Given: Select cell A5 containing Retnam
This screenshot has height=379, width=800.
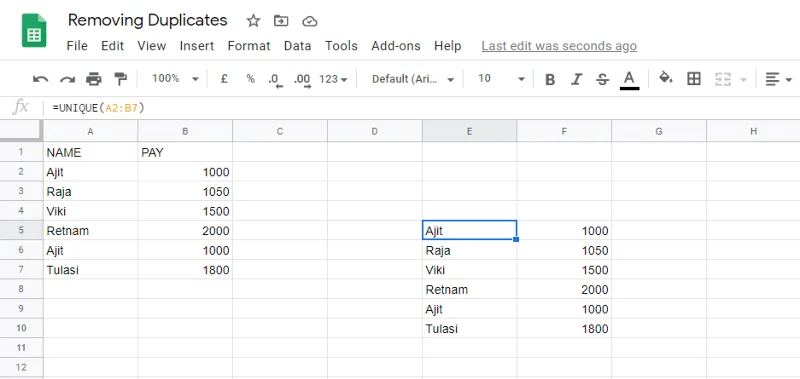Looking at the screenshot, I should click(x=90, y=230).
